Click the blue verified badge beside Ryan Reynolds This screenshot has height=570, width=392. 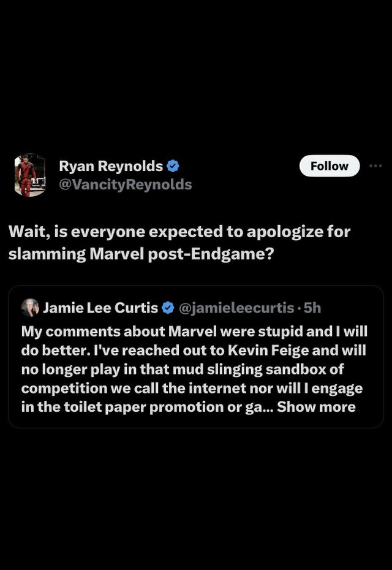click(173, 166)
